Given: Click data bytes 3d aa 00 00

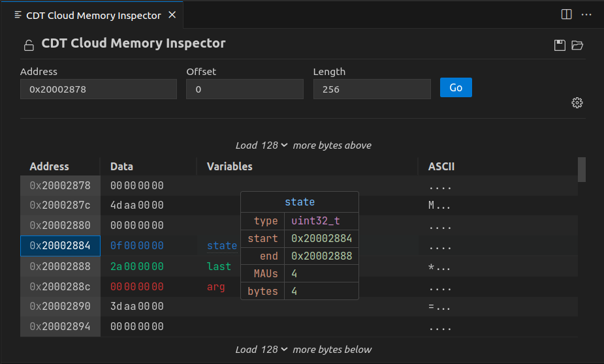Looking at the screenshot, I should (x=136, y=307).
